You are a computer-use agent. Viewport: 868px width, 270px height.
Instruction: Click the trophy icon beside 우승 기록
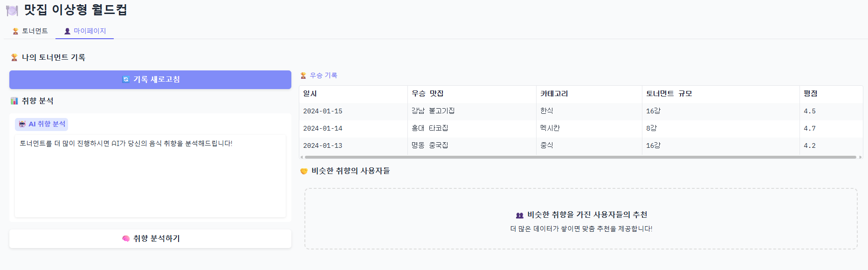pos(303,76)
